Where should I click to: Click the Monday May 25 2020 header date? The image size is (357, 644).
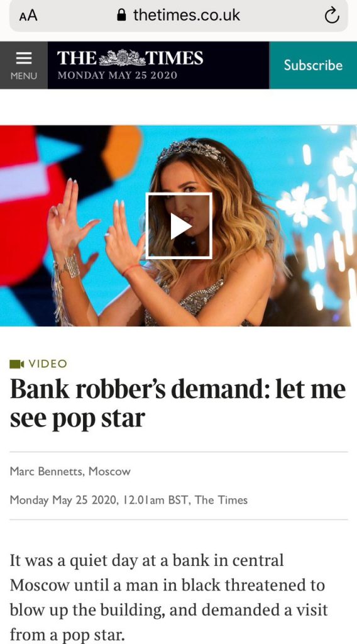pyautogui.click(x=118, y=75)
